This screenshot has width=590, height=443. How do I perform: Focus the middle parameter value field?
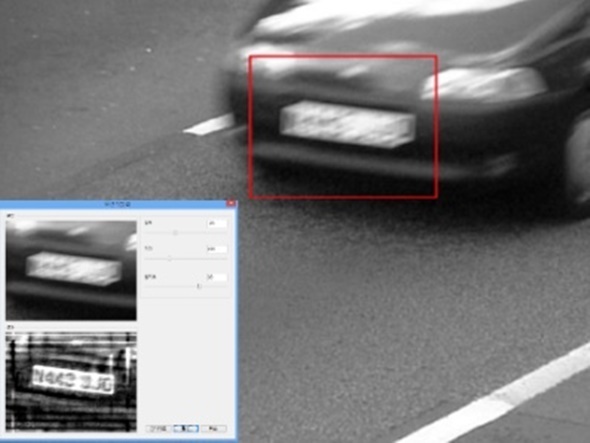(217, 249)
